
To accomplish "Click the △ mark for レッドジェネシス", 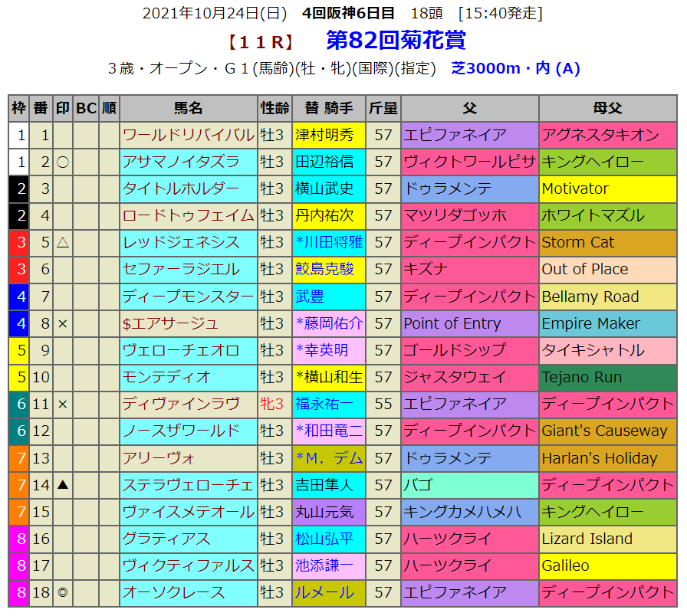I will tap(63, 243).
